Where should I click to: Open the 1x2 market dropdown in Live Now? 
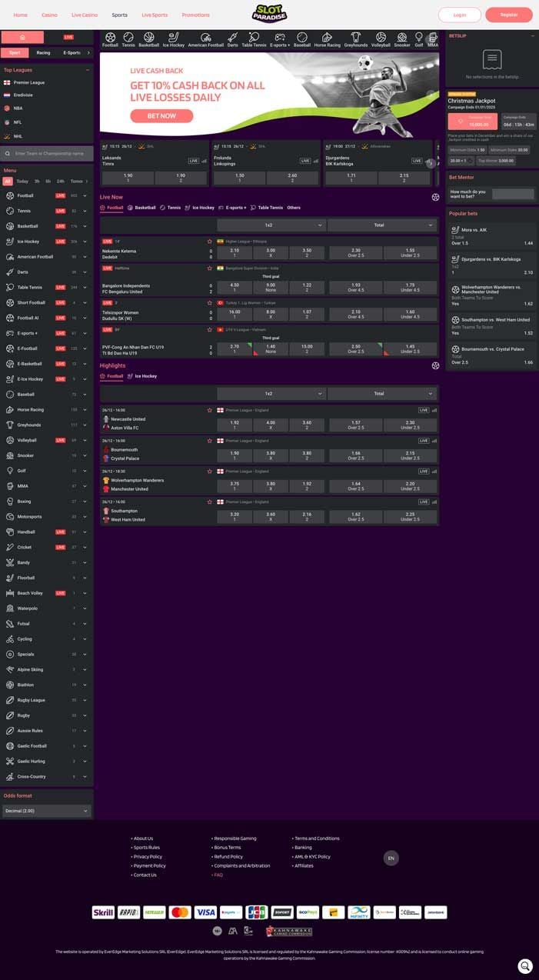click(271, 225)
